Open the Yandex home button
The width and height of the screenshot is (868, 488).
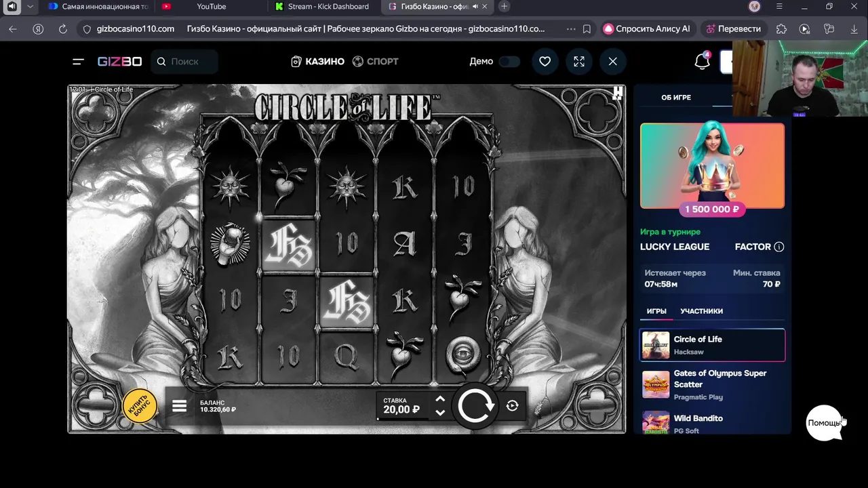38,29
